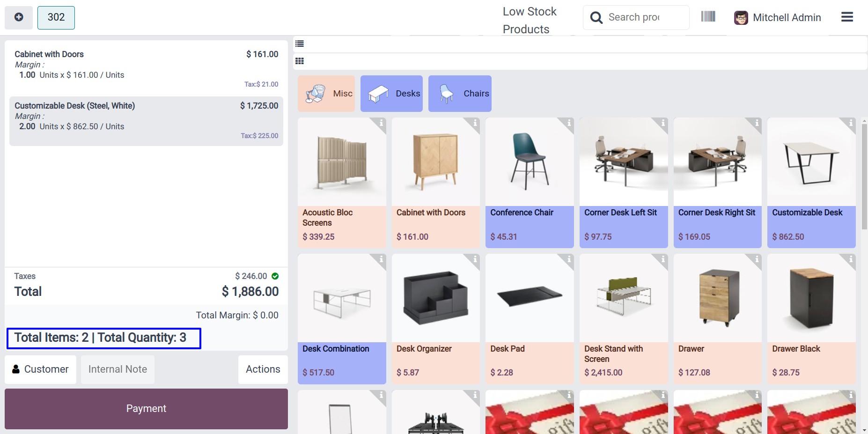This screenshot has height=434, width=868.
Task: Click the plus icon to add new order
Action: (x=19, y=17)
